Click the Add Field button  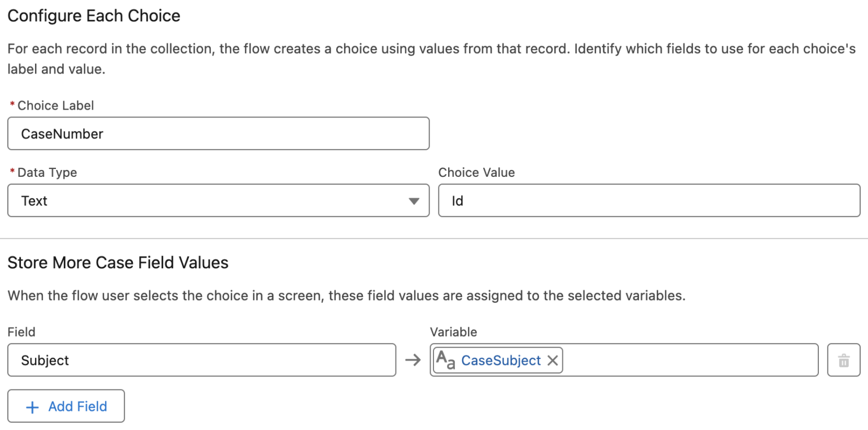coord(66,406)
